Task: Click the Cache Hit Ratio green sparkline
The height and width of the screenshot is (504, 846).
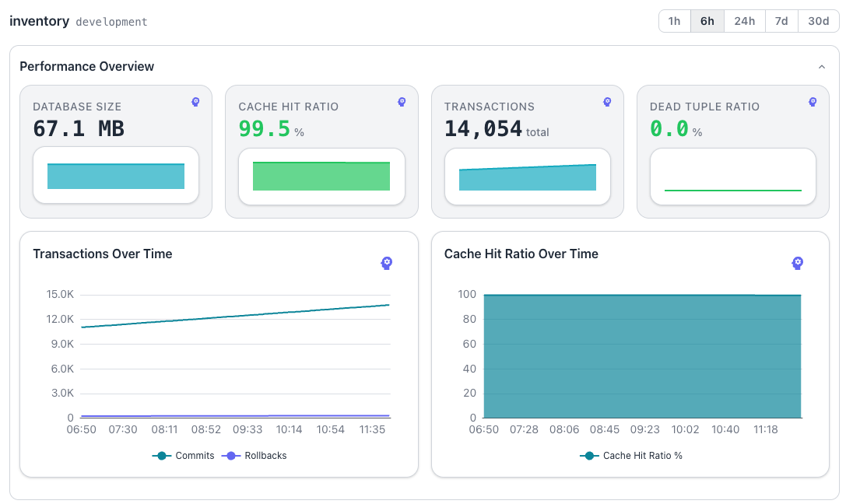Action: 321,176
